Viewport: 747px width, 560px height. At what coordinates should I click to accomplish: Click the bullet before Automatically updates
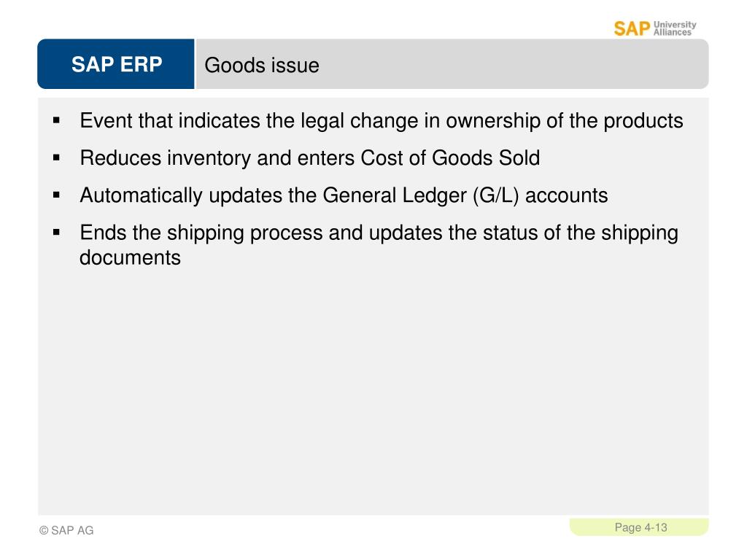(57, 195)
